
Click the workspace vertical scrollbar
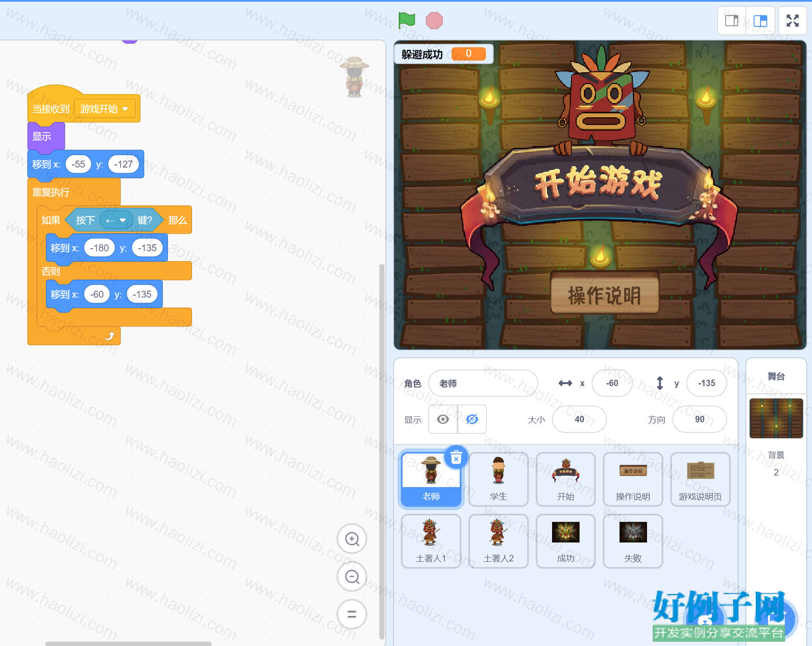[382, 451]
